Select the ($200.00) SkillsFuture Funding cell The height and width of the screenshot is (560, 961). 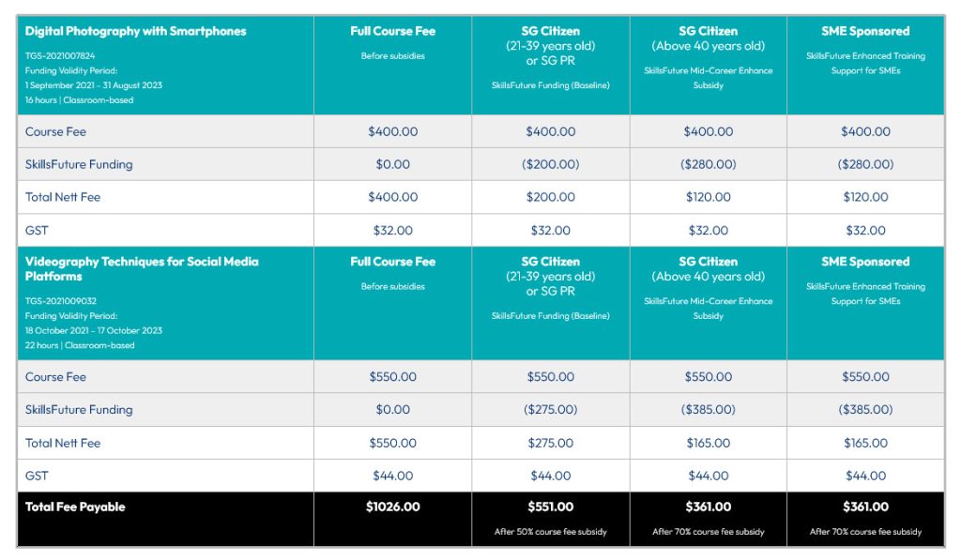tap(550, 164)
